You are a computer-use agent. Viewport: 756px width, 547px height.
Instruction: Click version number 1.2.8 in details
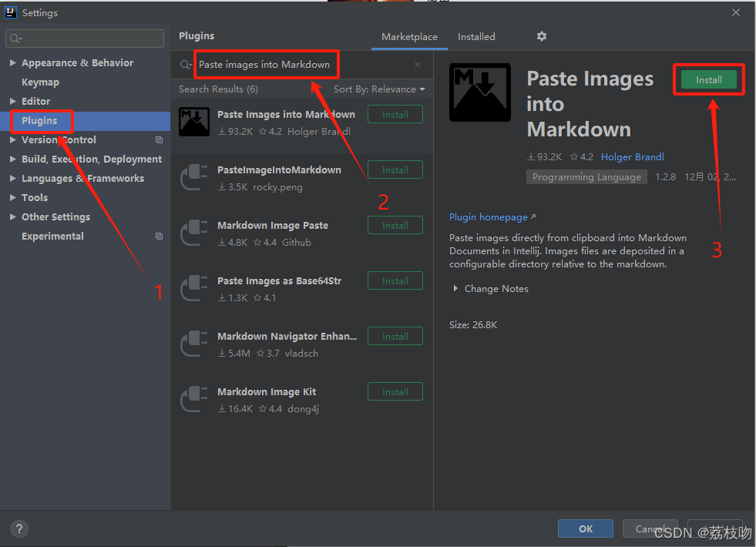coord(665,177)
